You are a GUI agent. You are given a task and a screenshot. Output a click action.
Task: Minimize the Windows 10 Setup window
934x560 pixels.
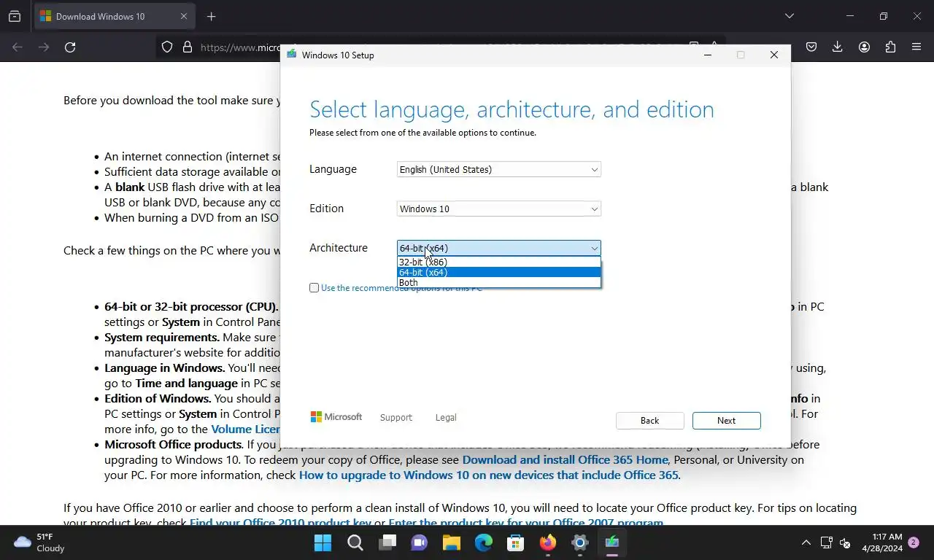click(708, 55)
